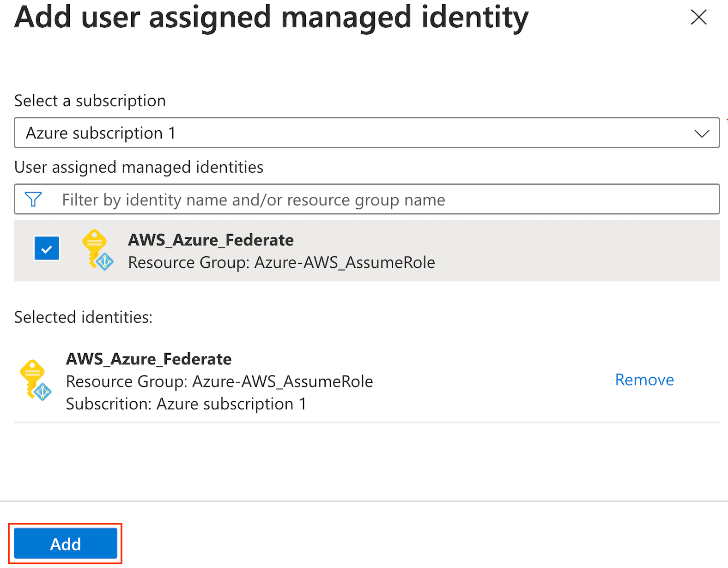Select AWS_Azure_Federate name in identities list
Screen dimensions: 728x568
pos(211,240)
